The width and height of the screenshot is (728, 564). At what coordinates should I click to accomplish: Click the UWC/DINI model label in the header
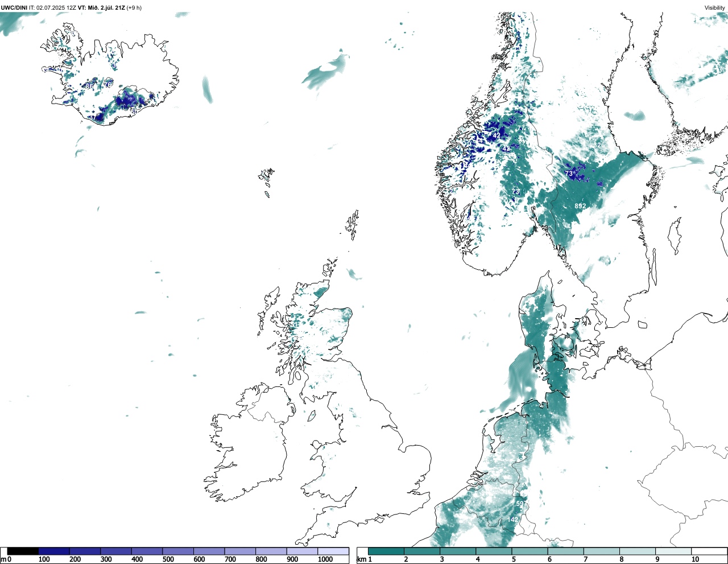click(14, 7)
